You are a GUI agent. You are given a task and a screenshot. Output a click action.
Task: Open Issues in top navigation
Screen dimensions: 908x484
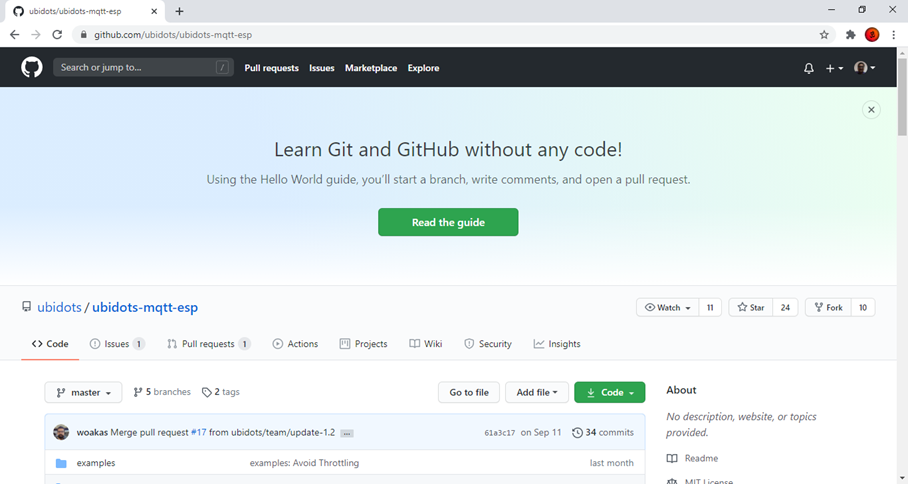(x=321, y=68)
